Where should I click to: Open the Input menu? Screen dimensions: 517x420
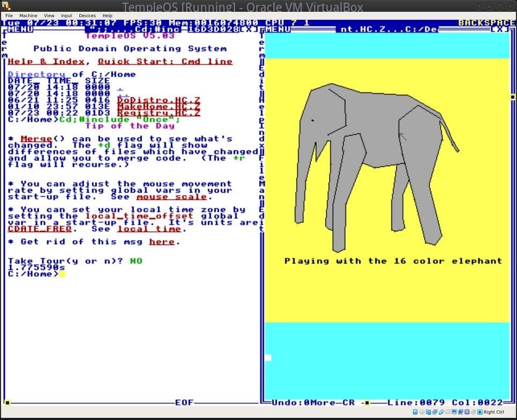(67, 16)
